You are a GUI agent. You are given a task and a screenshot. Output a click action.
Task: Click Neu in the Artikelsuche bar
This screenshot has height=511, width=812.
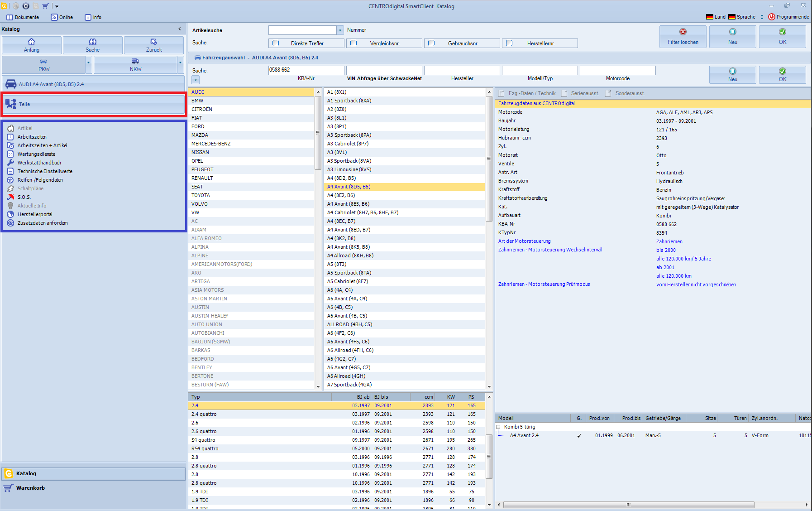732,36
